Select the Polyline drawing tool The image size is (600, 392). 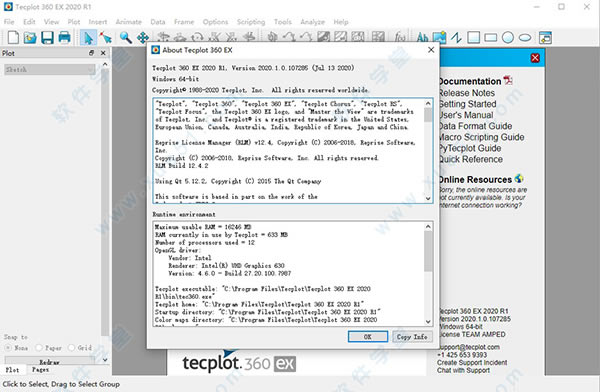coord(456,38)
